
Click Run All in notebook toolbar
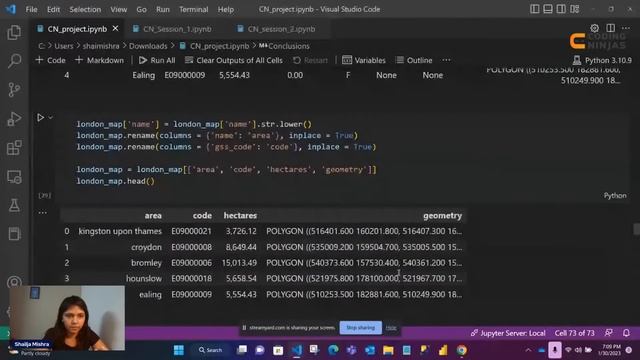pos(157,60)
